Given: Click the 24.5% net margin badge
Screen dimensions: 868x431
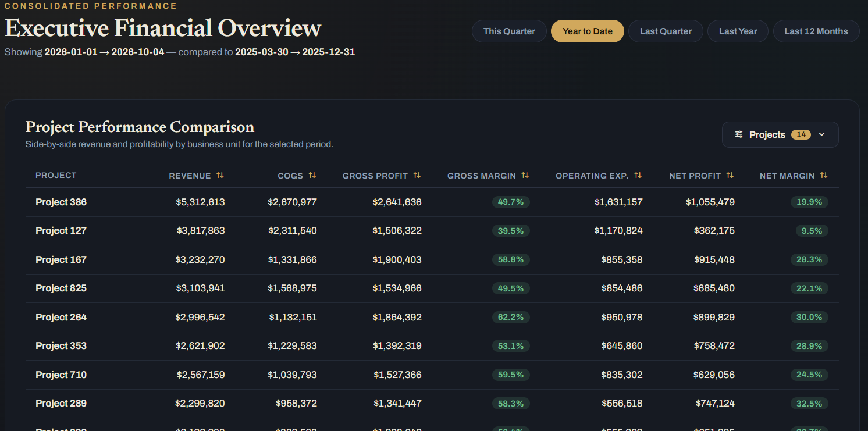Looking at the screenshot, I should point(809,375).
